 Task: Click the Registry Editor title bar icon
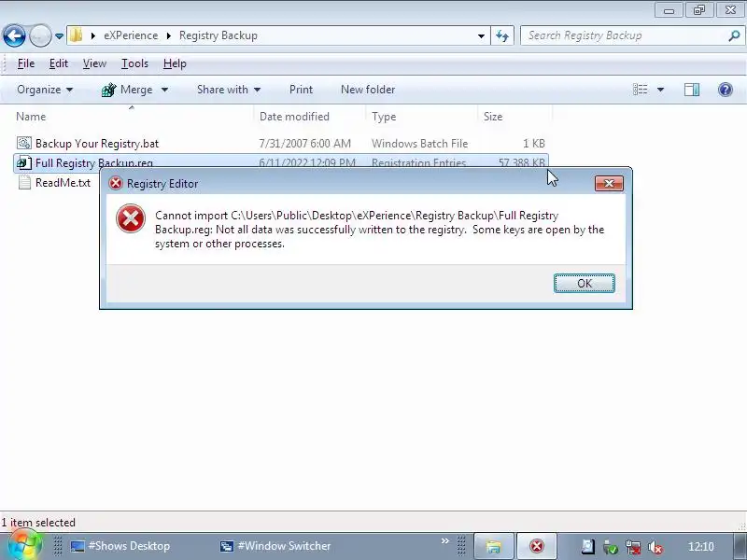pos(115,183)
